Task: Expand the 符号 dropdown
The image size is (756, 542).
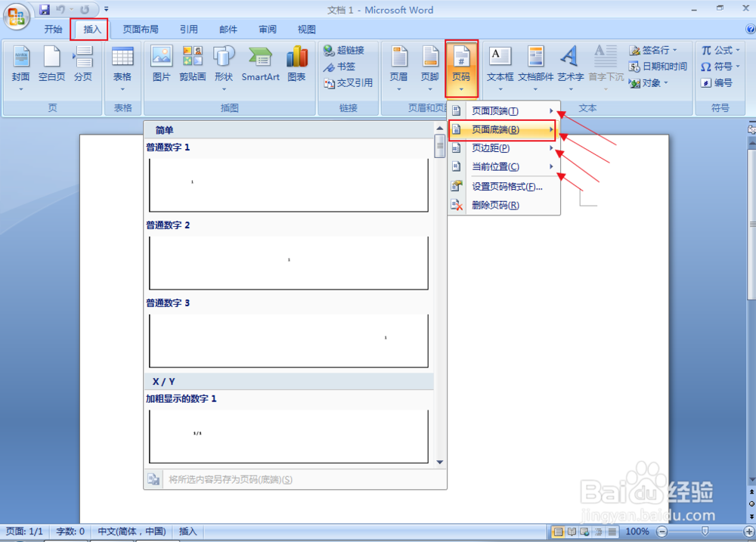Action: click(x=738, y=67)
